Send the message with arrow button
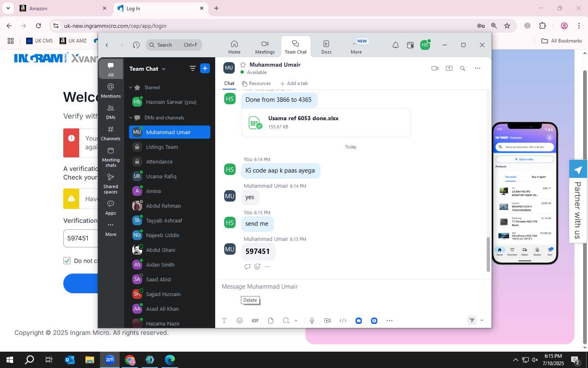The width and height of the screenshot is (588, 368). click(x=472, y=320)
